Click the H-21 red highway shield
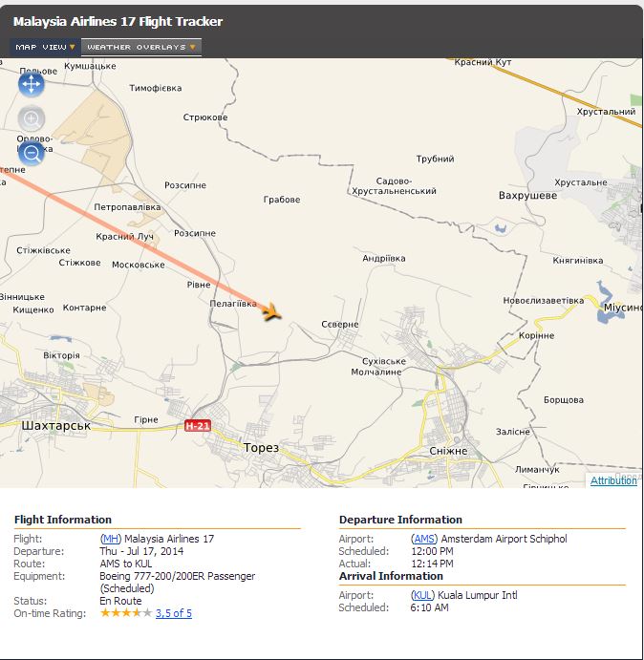The image size is (644, 660). click(x=197, y=426)
